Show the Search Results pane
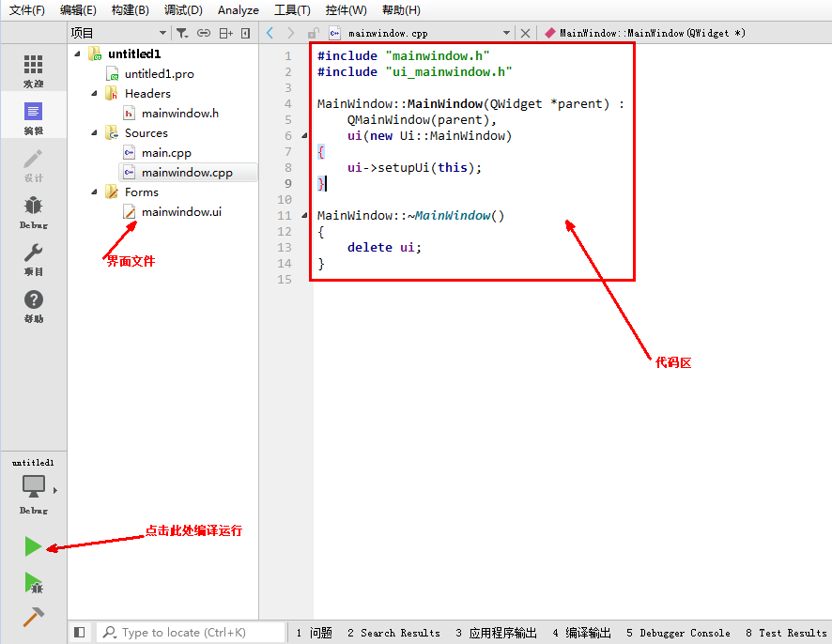832x644 pixels. [x=394, y=633]
